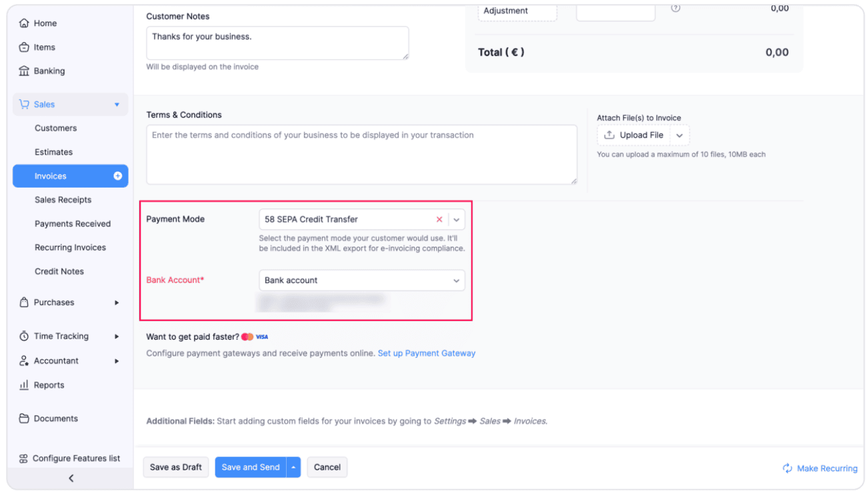Clear the SEPA Credit Transfer selection
This screenshot has width=868, height=493.
click(x=439, y=219)
